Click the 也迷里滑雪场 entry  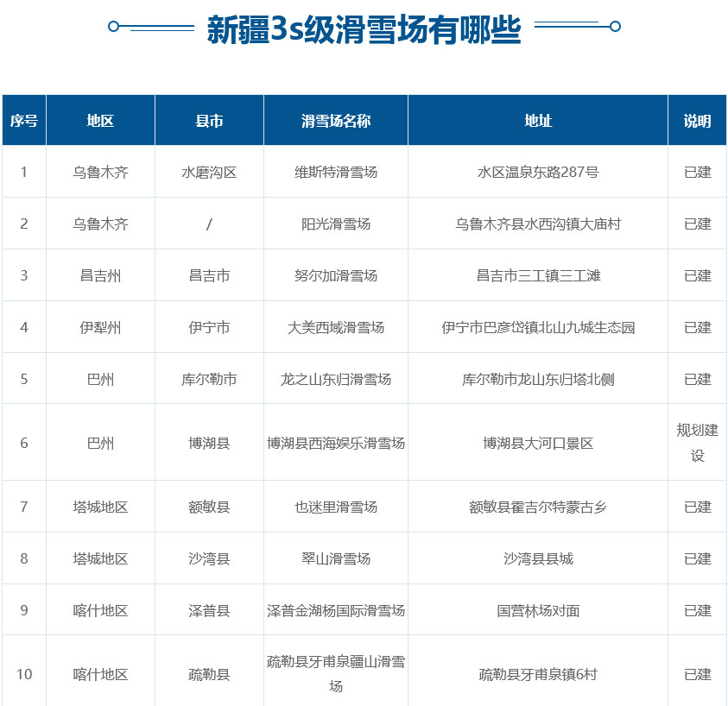pyautogui.click(x=336, y=507)
